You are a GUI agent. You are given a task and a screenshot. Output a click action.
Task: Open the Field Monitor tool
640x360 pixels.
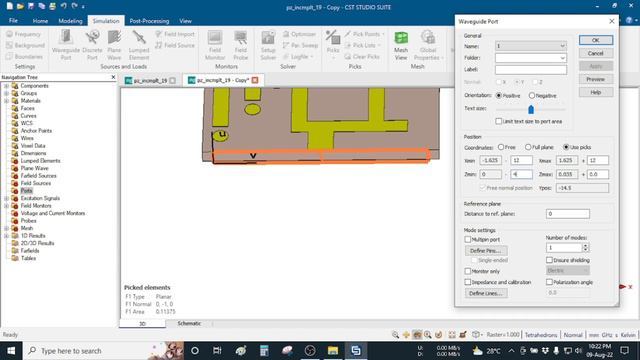click(215, 45)
